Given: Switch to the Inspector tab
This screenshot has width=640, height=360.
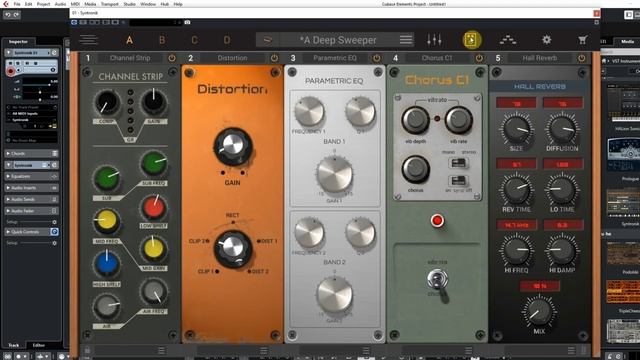Looking at the screenshot, I should pos(18,42).
